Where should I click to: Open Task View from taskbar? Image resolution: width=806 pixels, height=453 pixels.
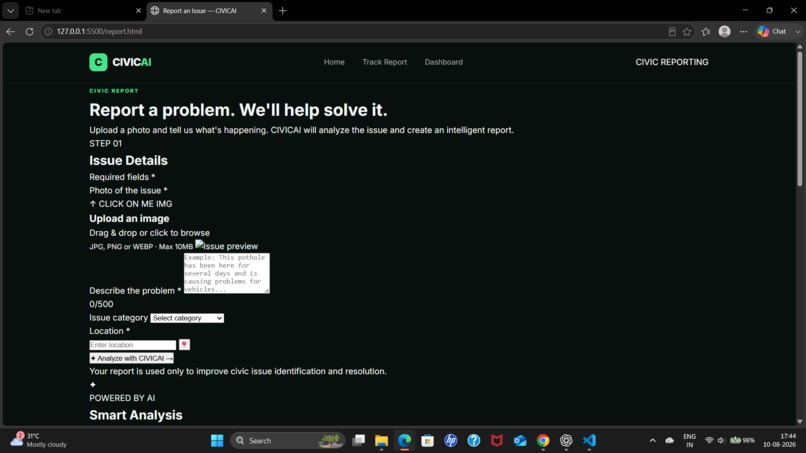[x=358, y=441]
